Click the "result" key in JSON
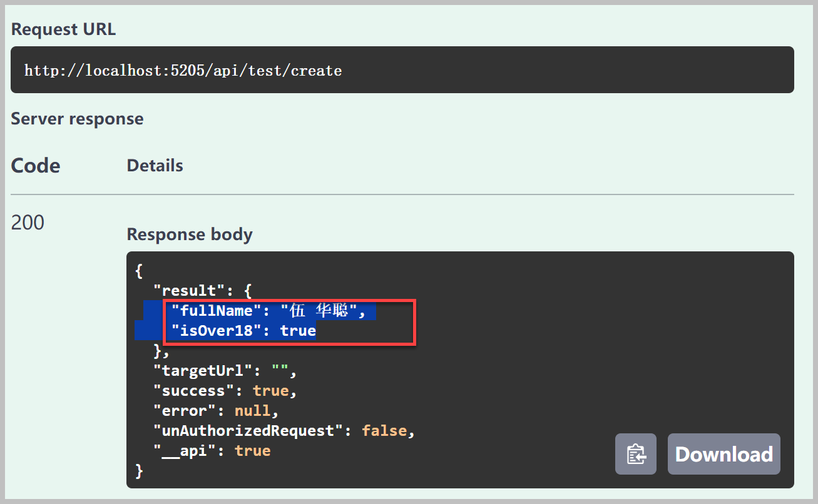 (189, 291)
